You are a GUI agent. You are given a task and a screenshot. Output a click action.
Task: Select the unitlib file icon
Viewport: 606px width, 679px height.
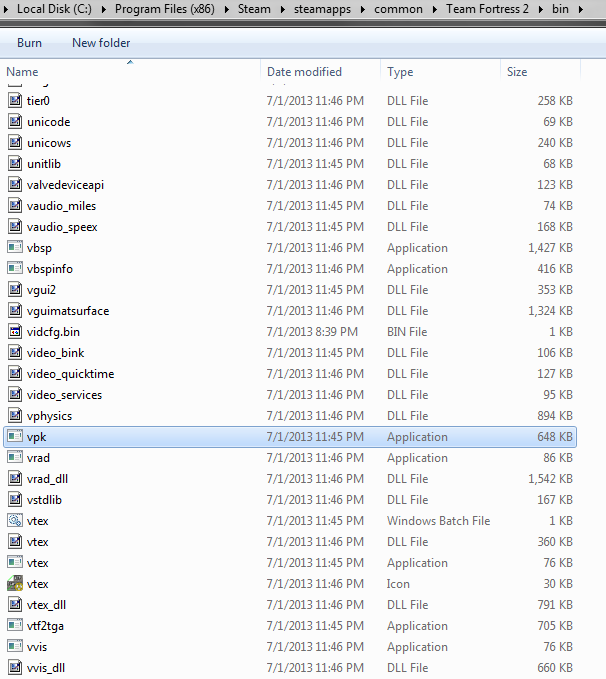(x=15, y=164)
